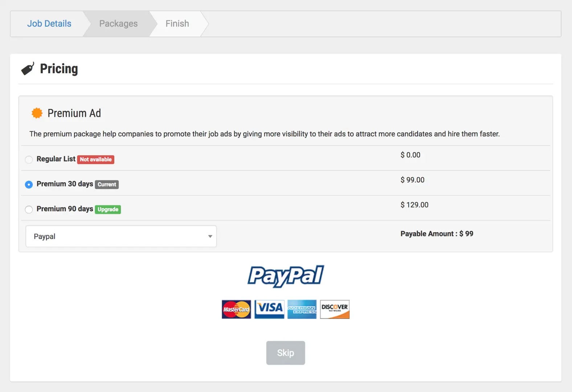Click the MasterCard card icon

tap(236, 309)
